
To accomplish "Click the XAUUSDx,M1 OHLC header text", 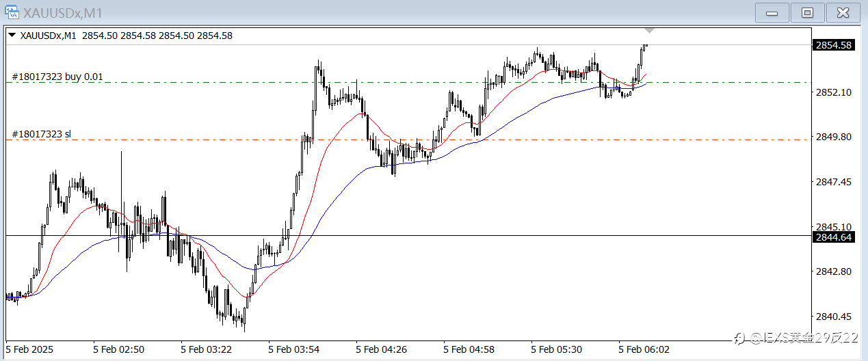I will [x=127, y=36].
